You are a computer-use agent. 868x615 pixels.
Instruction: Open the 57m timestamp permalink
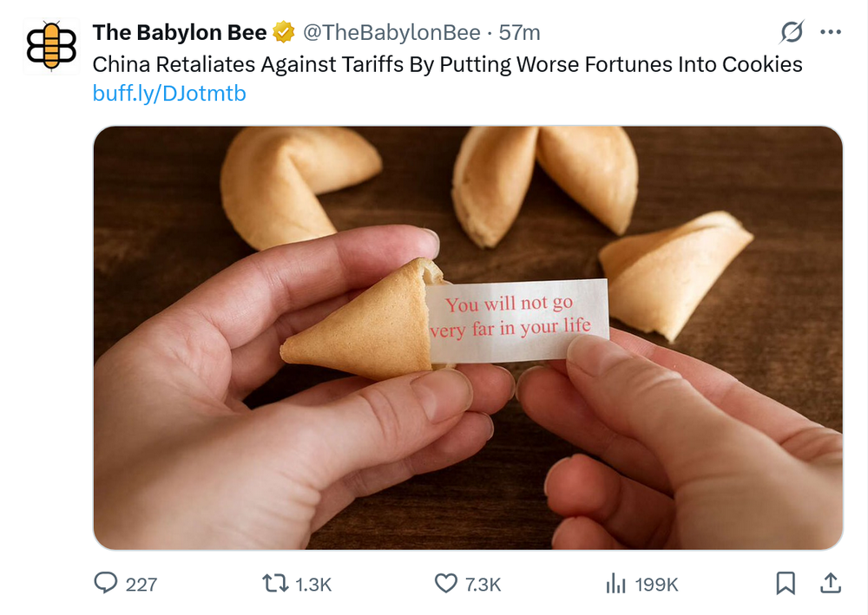coord(520,33)
